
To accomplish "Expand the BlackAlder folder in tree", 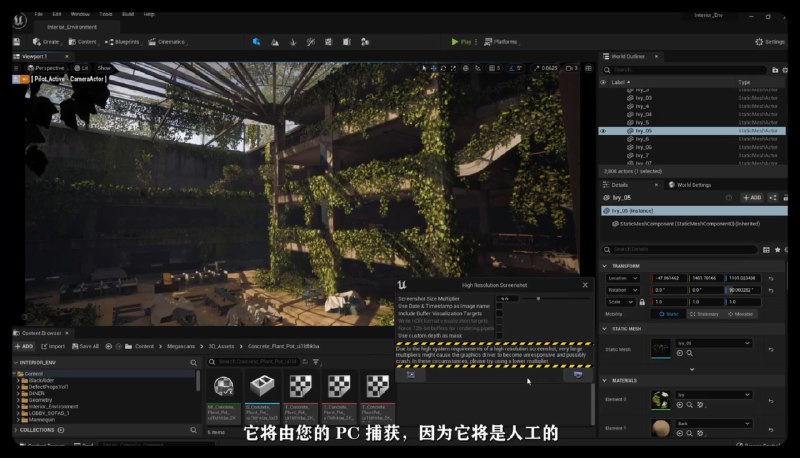I will [19, 380].
